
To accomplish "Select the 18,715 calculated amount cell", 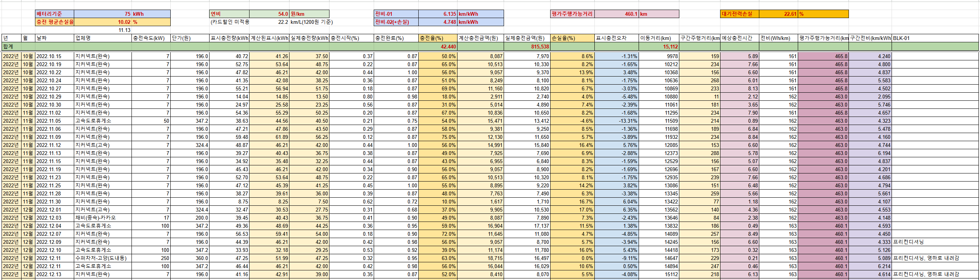I will (x=480, y=258).
